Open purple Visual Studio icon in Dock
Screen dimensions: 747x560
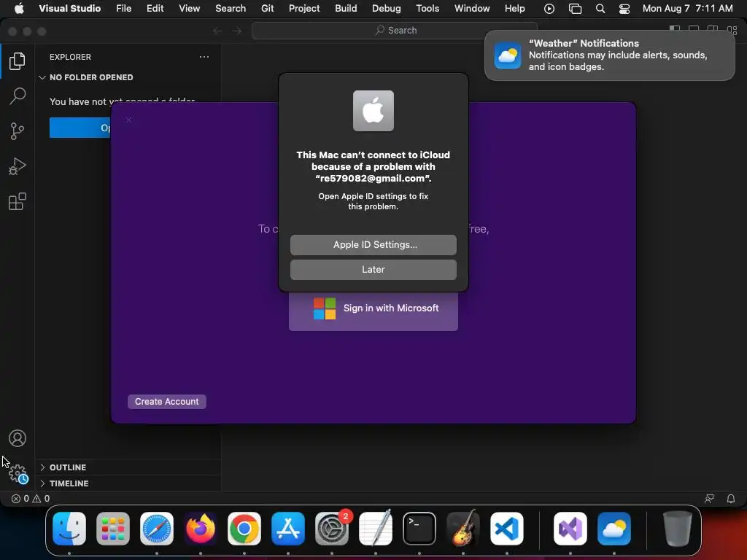coord(570,529)
